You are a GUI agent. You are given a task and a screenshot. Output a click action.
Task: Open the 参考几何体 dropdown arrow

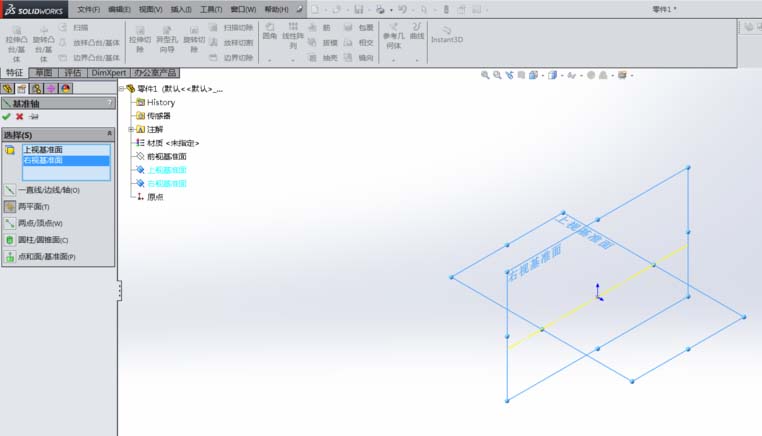tap(393, 60)
